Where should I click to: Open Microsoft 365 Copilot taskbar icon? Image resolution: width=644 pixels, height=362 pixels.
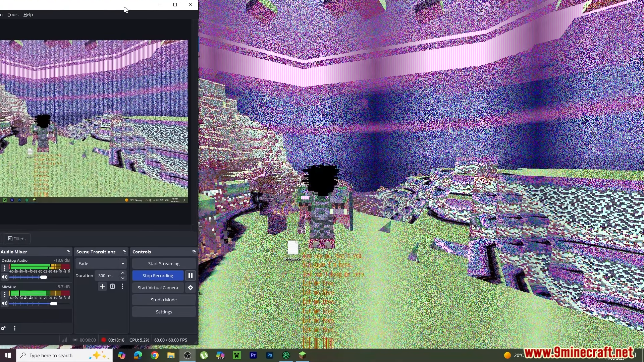[x=220, y=355]
